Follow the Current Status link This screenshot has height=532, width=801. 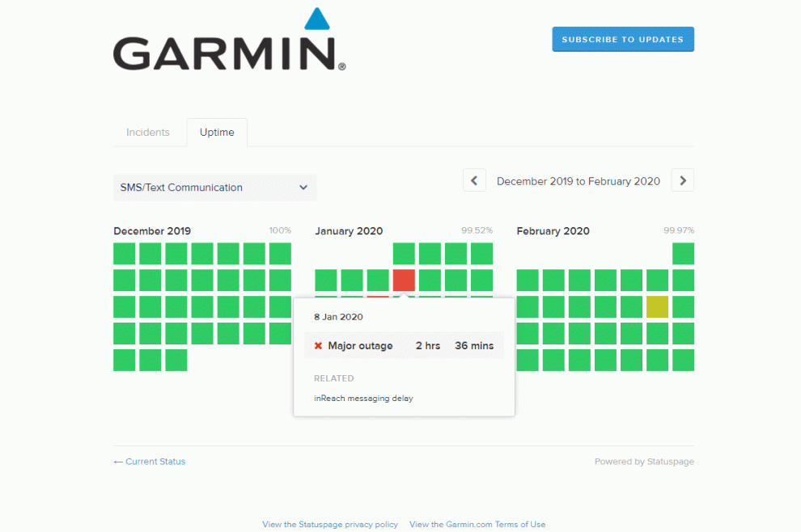click(x=150, y=462)
